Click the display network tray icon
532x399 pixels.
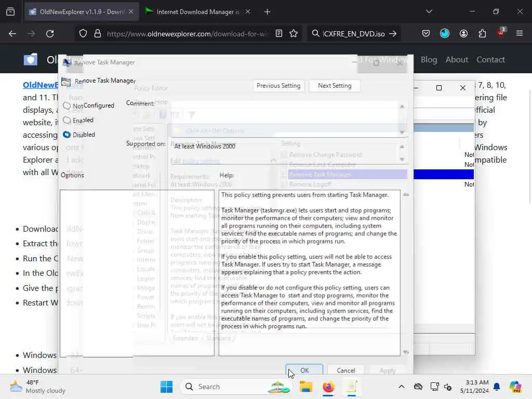click(434, 387)
